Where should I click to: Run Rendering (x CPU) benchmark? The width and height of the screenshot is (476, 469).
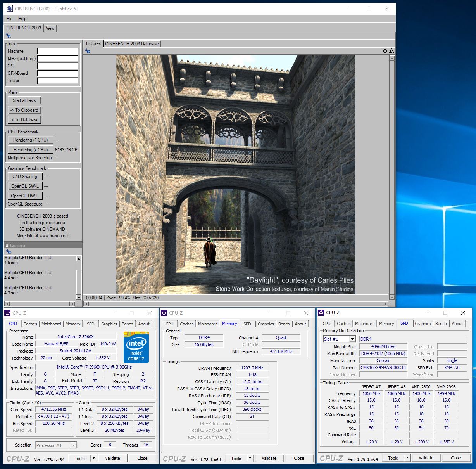coord(31,150)
